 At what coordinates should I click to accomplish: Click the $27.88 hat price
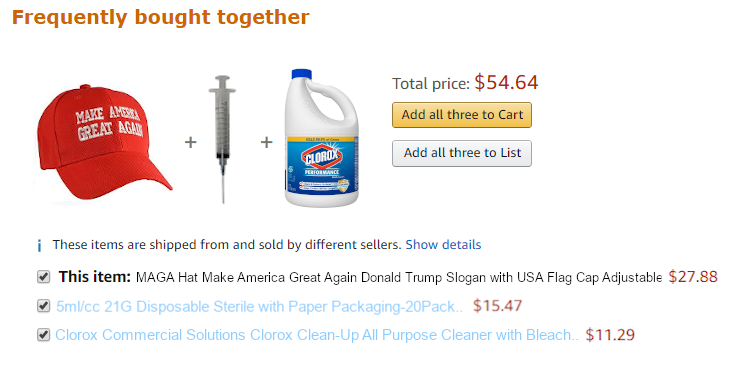click(693, 277)
